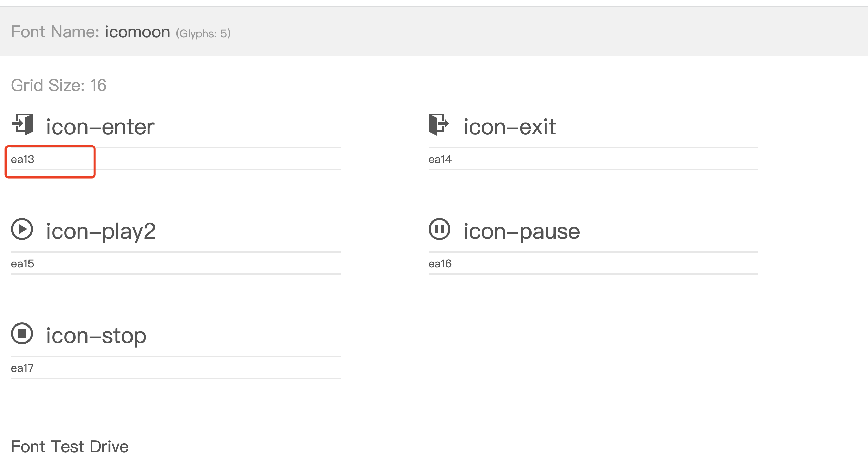Click the Glyphs: 5 count label

coord(203,34)
